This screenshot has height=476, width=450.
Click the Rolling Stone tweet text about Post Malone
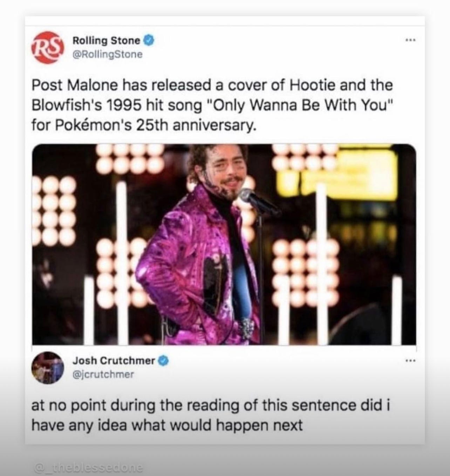click(212, 105)
